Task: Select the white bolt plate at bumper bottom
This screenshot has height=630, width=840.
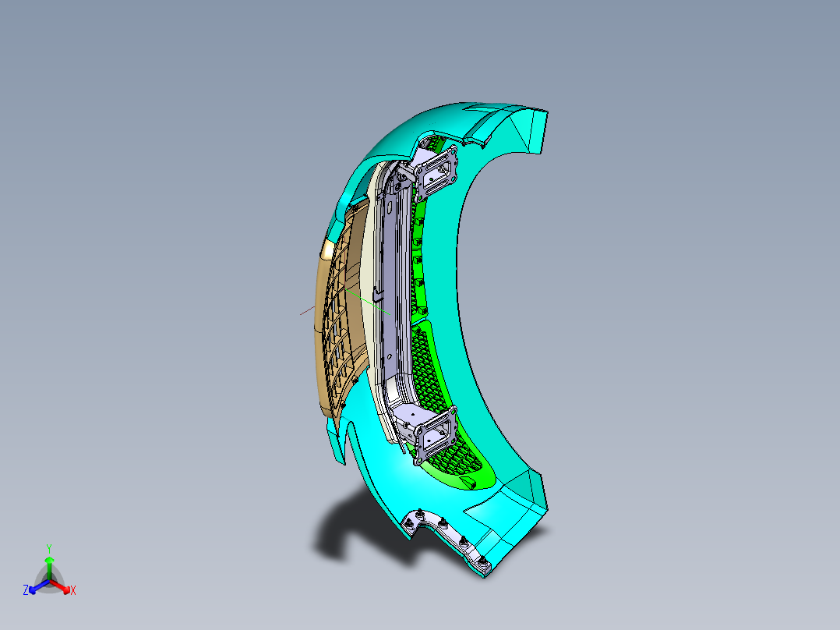Action: click(x=449, y=539)
